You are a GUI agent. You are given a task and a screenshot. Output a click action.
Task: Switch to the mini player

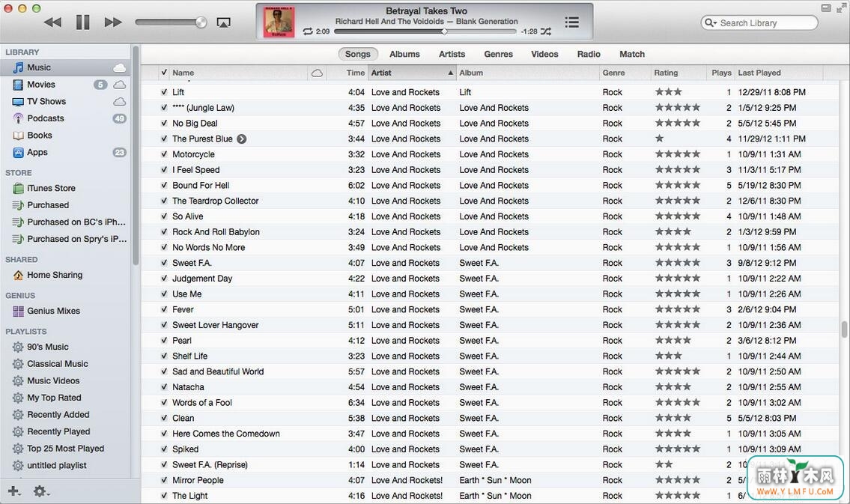click(x=826, y=8)
